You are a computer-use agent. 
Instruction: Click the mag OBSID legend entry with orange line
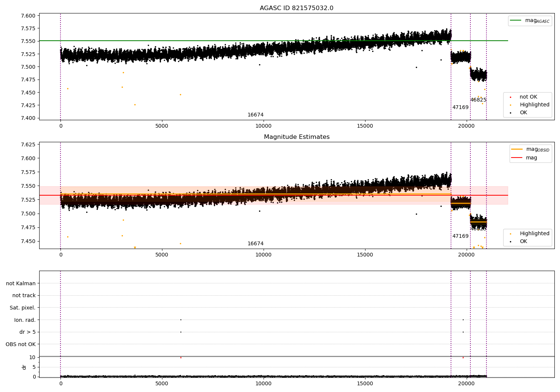[x=530, y=149]
